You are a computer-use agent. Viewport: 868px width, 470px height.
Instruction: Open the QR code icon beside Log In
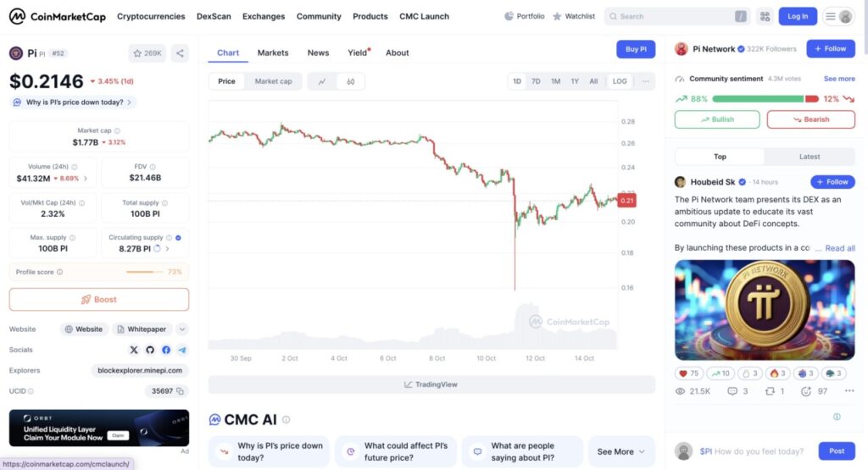click(765, 16)
